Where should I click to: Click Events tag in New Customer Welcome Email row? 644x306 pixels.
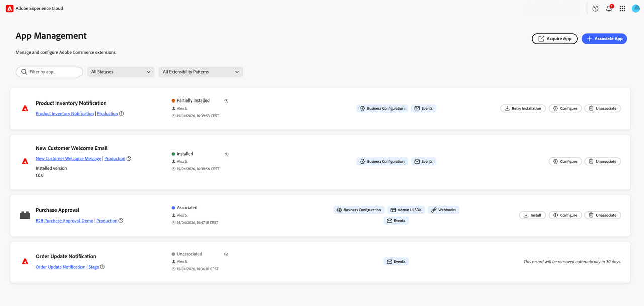[x=423, y=161]
